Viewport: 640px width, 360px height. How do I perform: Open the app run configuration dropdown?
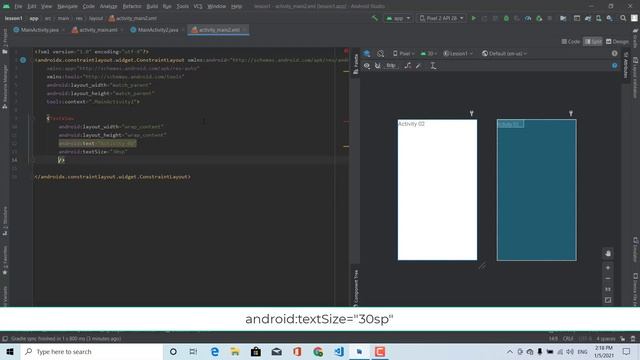[x=398, y=18]
